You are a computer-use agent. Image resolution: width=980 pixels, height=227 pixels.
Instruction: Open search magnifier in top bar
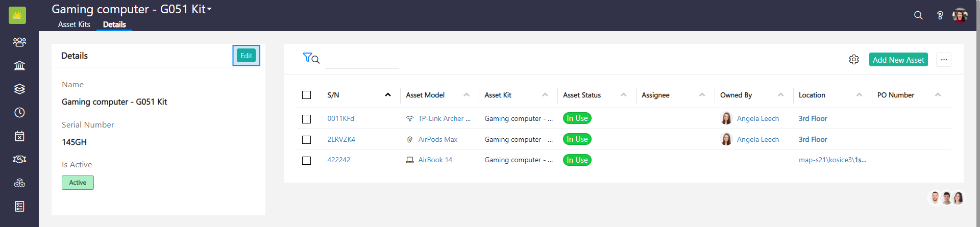[x=918, y=15]
